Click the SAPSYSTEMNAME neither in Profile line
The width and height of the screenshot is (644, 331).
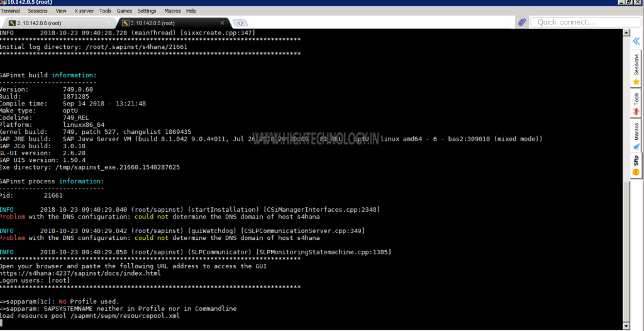(x=118, y=308)
